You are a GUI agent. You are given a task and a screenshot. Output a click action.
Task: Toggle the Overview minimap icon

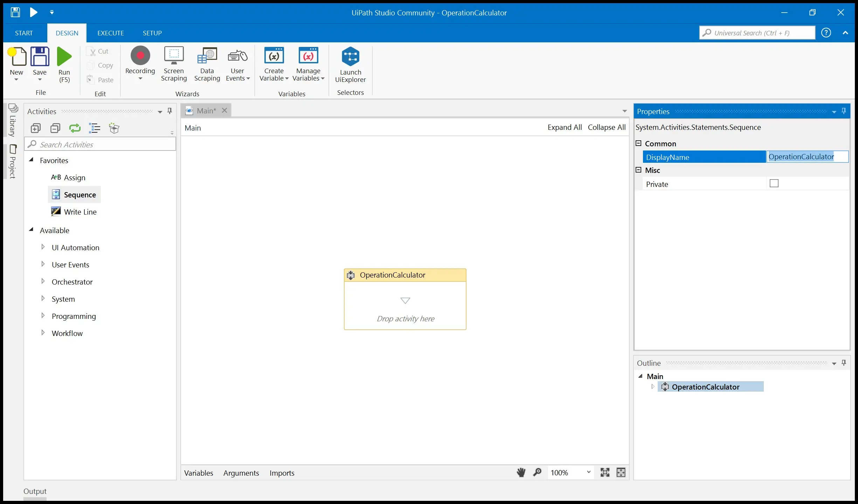click(x=621, y=472)
